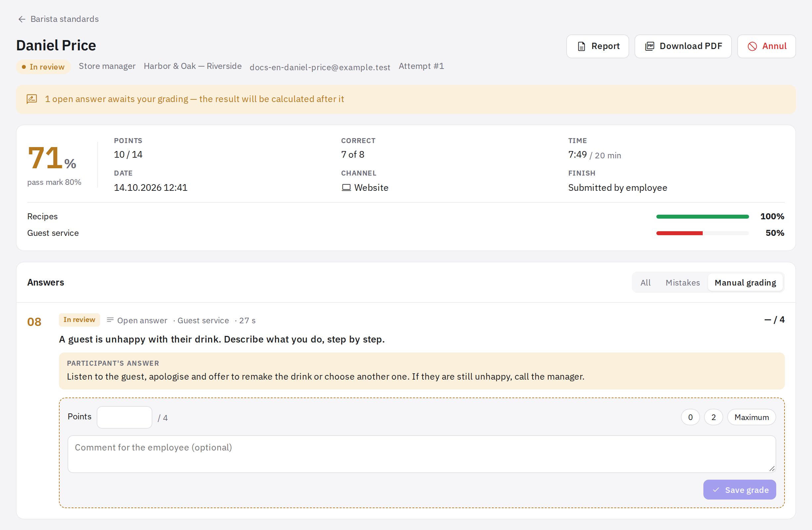Click the points value 10 / 14
The width and height of the screenshot is (812, 530).
[128, 155]
